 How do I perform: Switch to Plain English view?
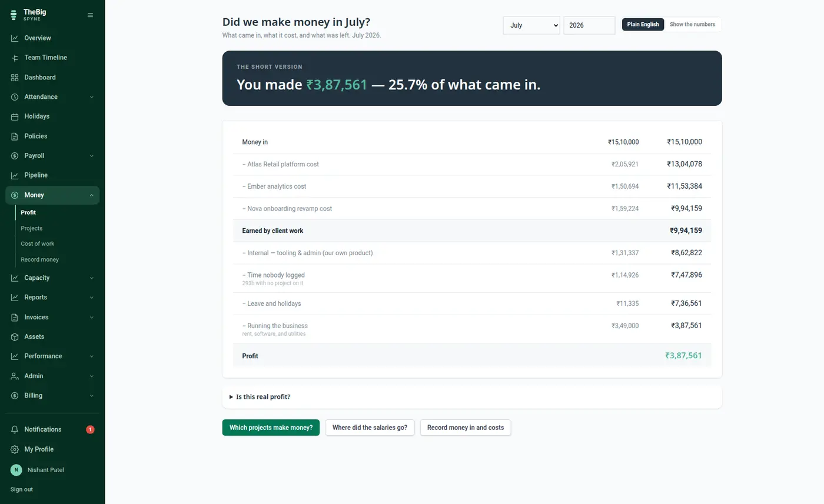tap(643, 25)
